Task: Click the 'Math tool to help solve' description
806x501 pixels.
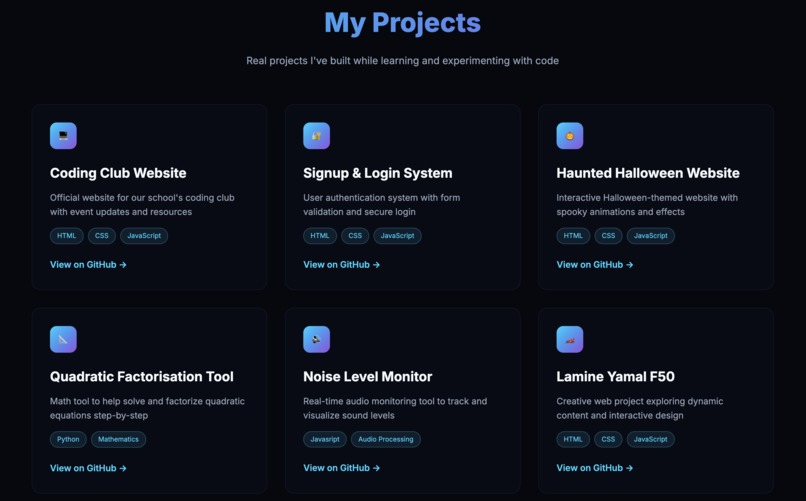Action: tap(148, 408)
